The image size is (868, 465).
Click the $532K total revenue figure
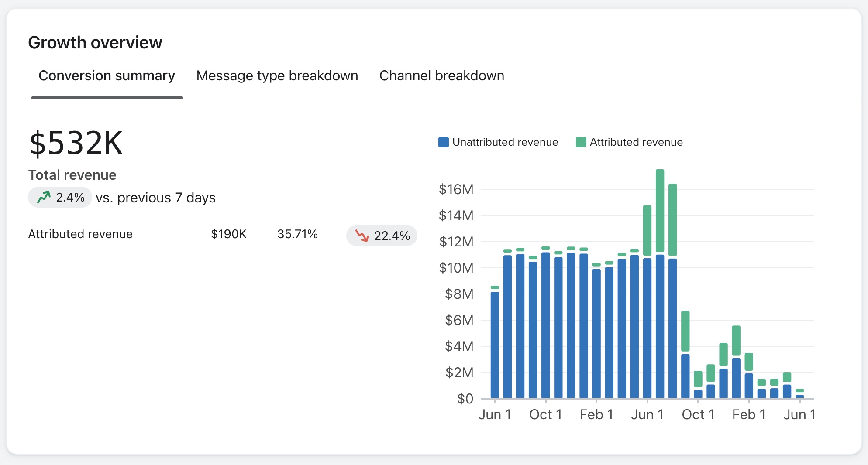tap(76, 143)
